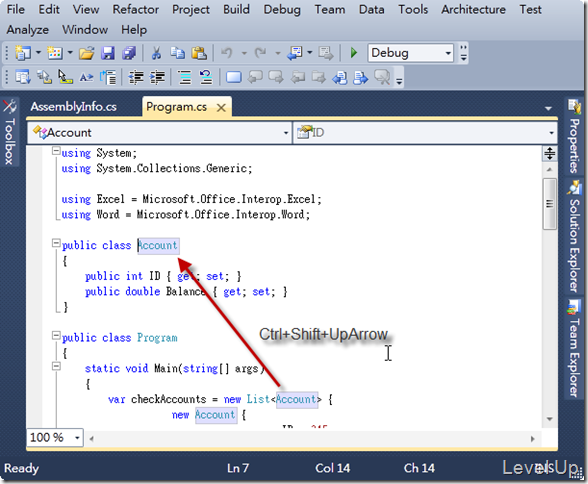Click the Display Quick Info icon
588x484 pixels.
pos(65,78)
